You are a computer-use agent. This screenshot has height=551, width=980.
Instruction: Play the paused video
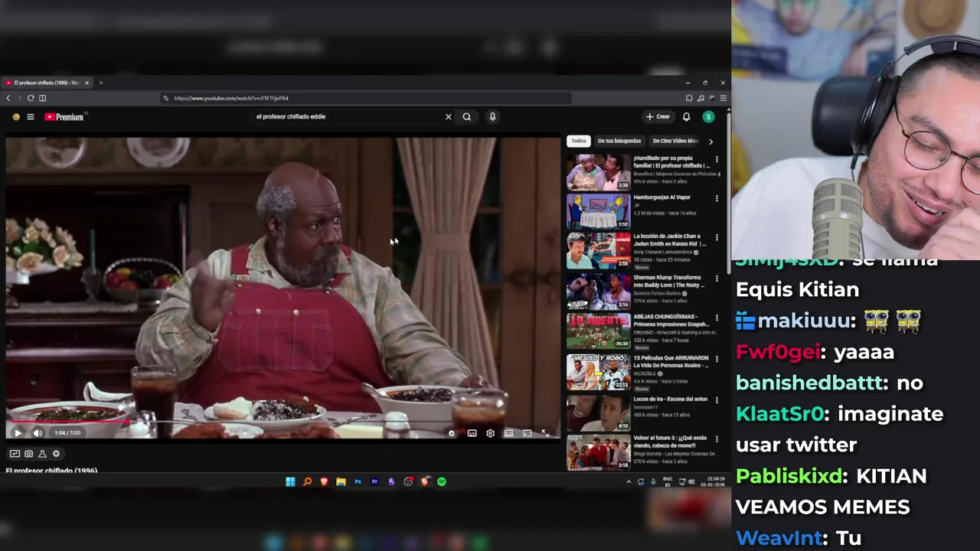pos(18,433)
